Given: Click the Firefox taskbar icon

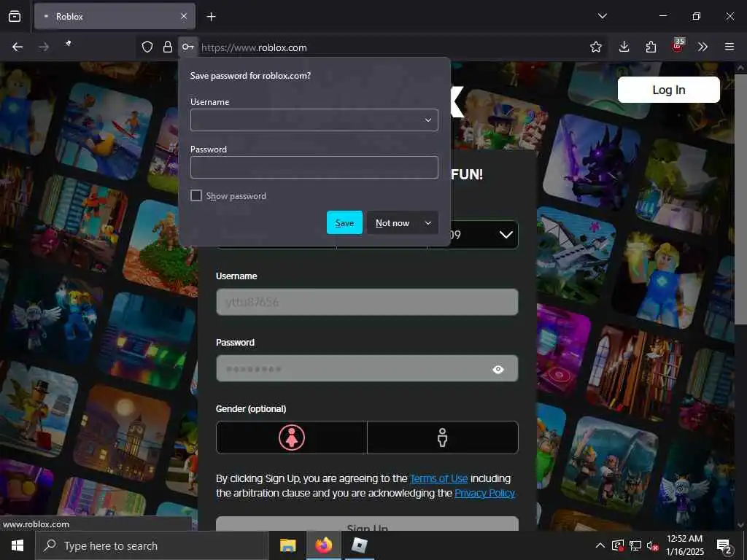Looking at the screenshot, I should (x=323, y=545).
